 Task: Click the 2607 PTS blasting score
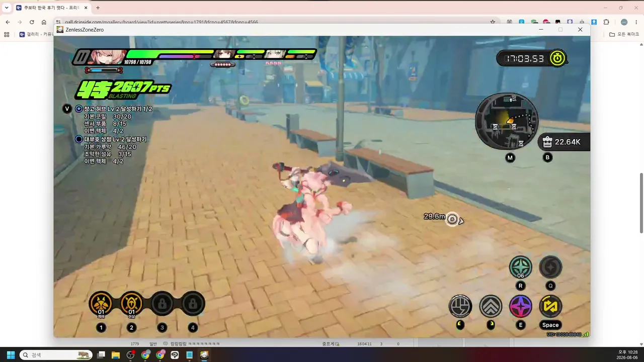point(123,89)
